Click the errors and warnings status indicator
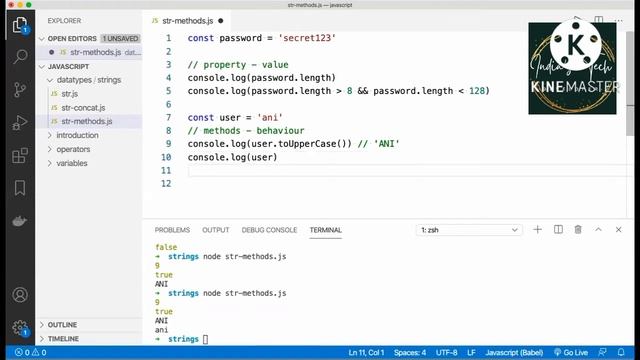Screen dimensions: 640x360 (x=31, y=353)
